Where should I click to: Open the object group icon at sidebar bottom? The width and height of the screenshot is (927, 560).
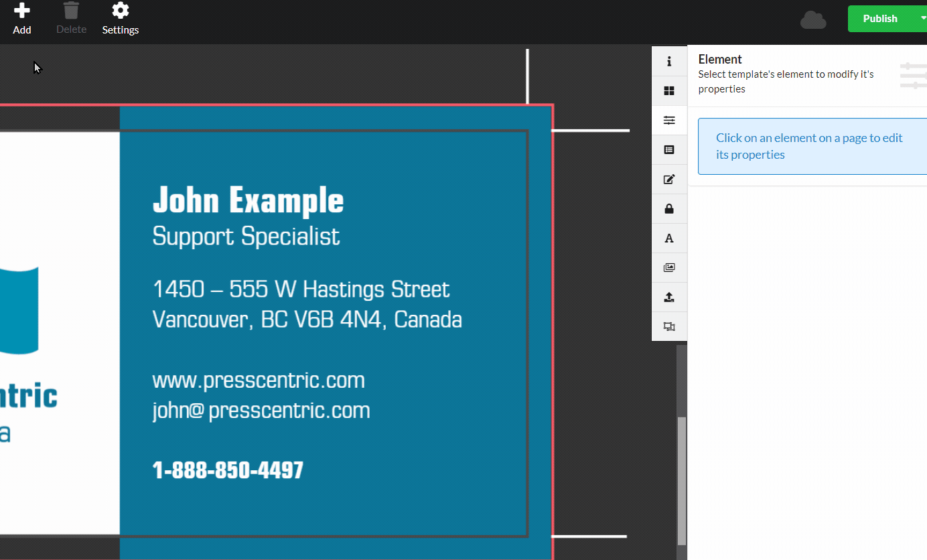point(669,327)
